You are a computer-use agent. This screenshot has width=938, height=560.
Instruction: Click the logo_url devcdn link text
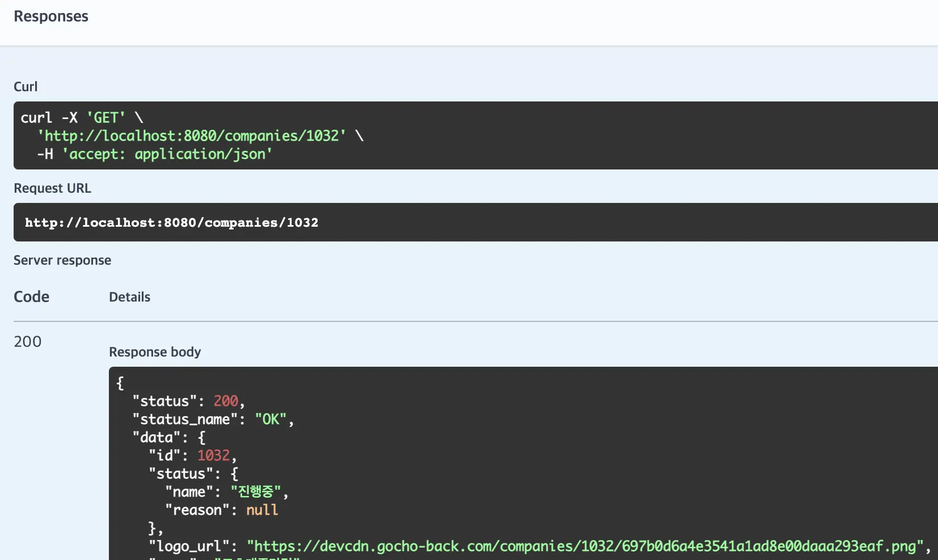tap(584, 546)
